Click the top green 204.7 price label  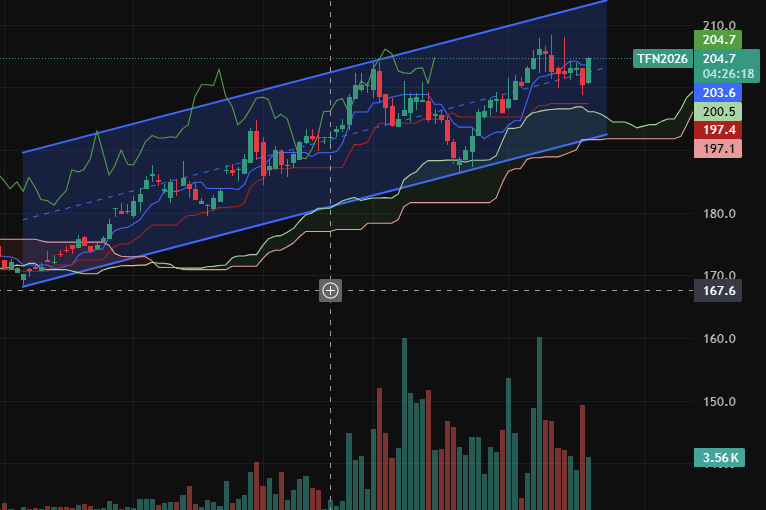(x=719, y=40)
